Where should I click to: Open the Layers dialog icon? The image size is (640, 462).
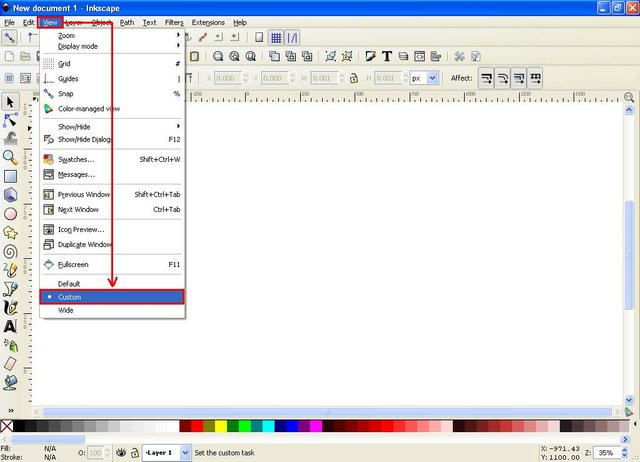click(403, 56)
